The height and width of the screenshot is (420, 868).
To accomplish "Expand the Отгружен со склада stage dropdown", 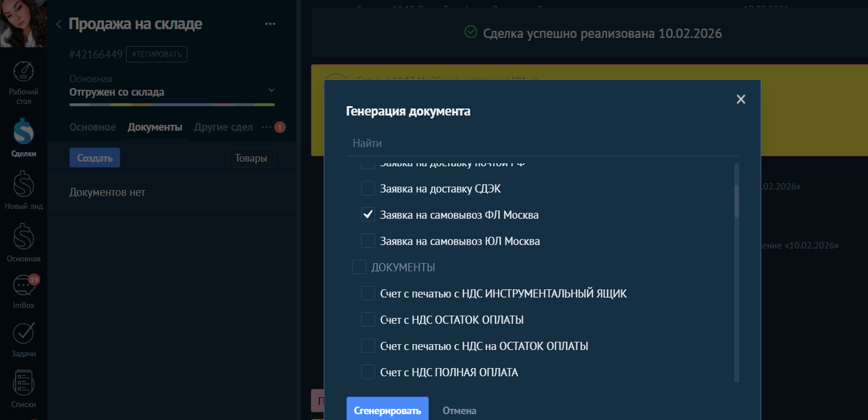I will click(271, 91).
